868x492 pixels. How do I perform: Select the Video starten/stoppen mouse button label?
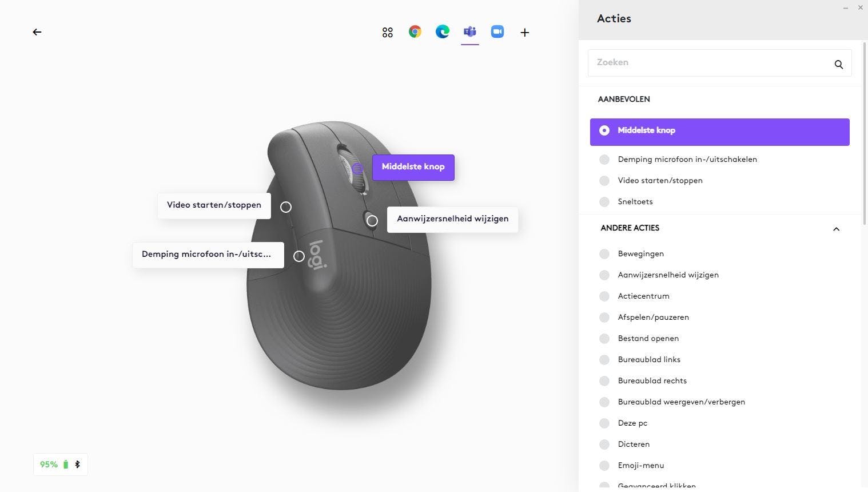214,205
